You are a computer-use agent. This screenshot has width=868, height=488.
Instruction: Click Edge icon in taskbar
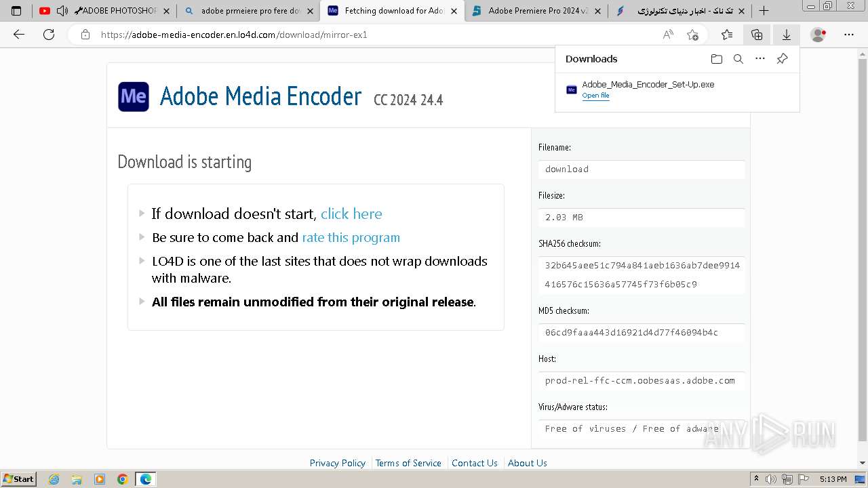tap(146, 479)
